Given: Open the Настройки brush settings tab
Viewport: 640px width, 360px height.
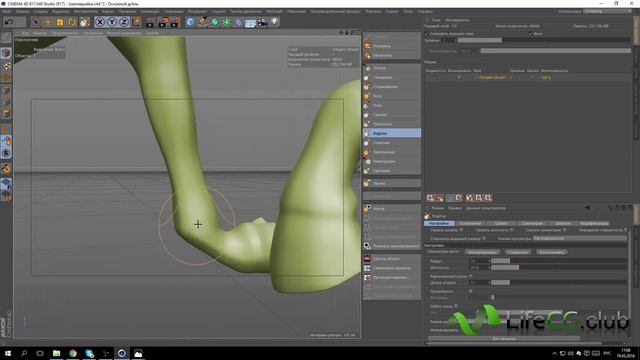Looking at the screenshot, I should pyautogui.click(x=439, y=224).
